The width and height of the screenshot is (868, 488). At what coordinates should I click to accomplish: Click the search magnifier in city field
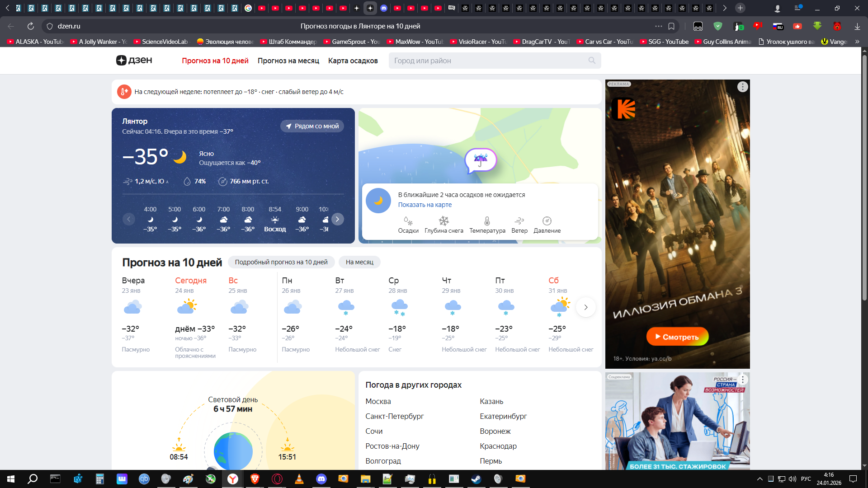point(591,61)
